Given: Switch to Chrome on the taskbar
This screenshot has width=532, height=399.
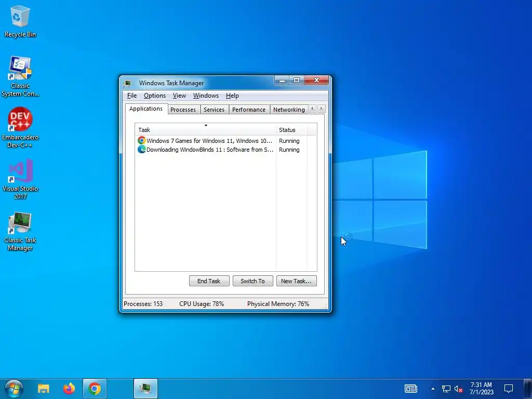Looking at the screenshot, I should [95, 389].
